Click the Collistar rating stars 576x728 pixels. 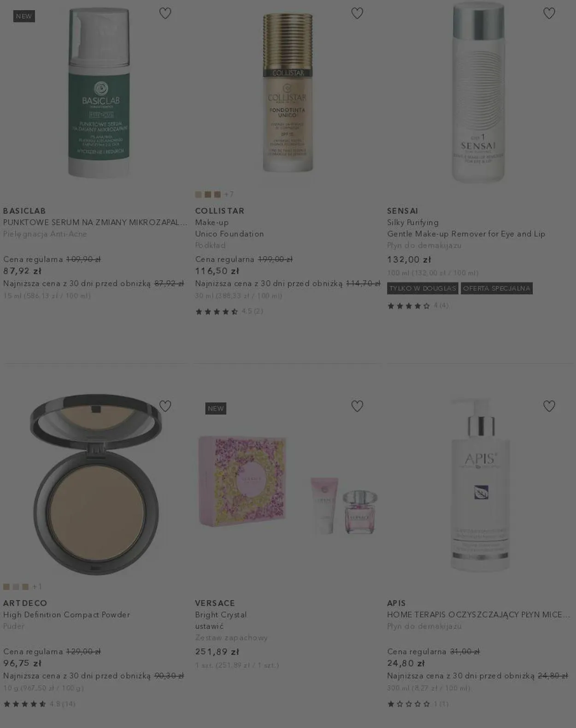coord(217,311)
